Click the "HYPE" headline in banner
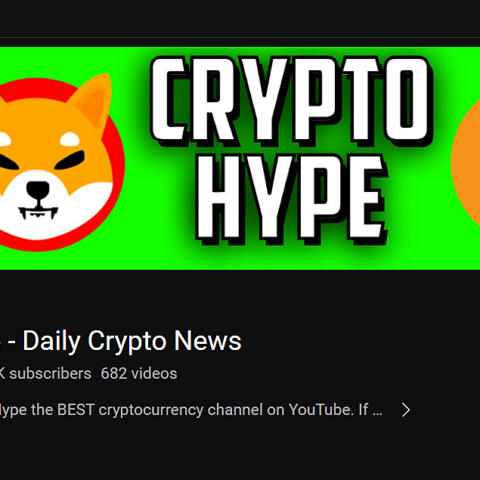This screenshot has width=480, height=480. pos(292,199)
